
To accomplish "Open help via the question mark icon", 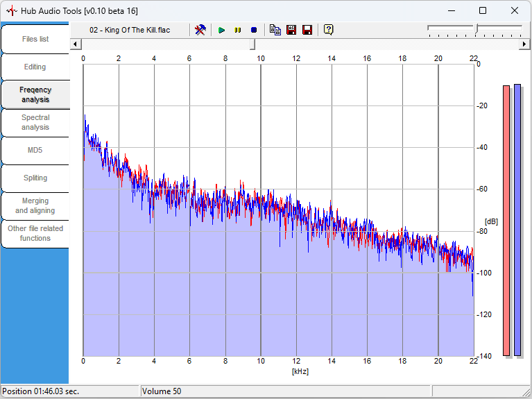I will click(x=329, y=30).
